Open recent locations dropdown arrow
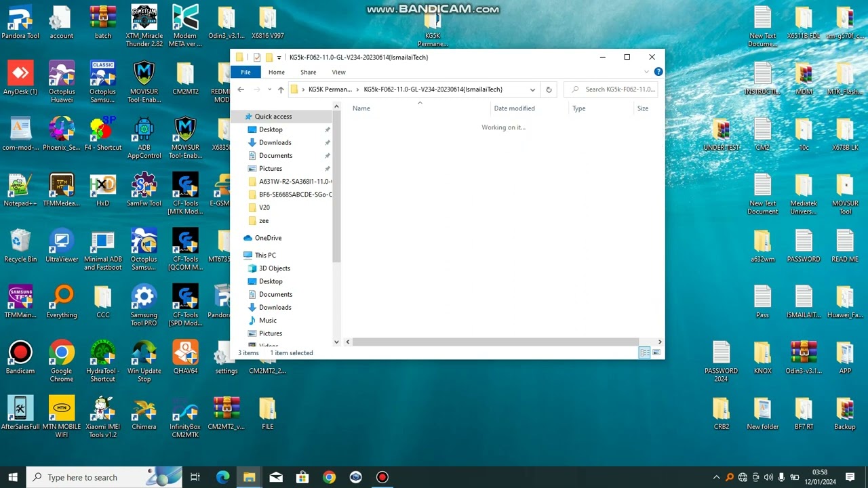This screenshot has width=868, height=488. 270,89
